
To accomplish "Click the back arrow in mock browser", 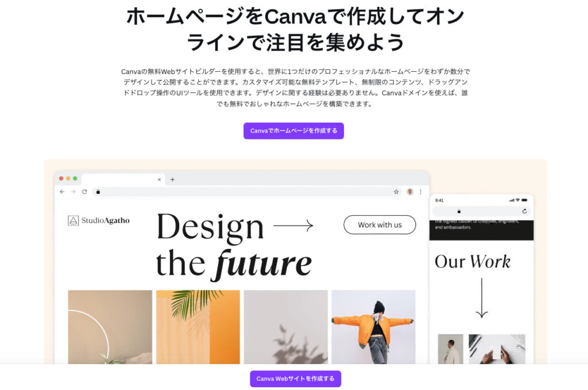I will coord(62,192).
